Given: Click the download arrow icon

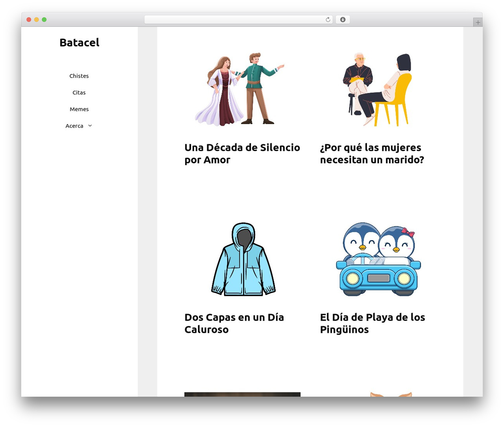Looking at the screenshot, I should [x=343, y=20].
